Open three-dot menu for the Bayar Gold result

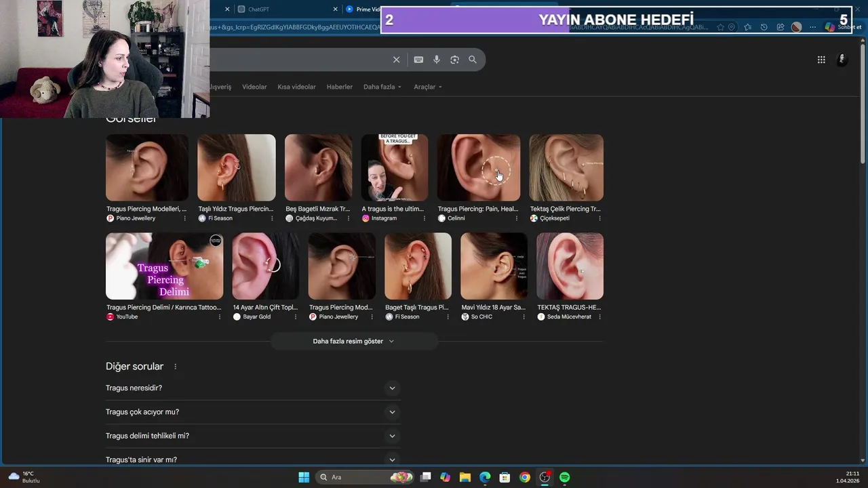(x=296, y=317)
